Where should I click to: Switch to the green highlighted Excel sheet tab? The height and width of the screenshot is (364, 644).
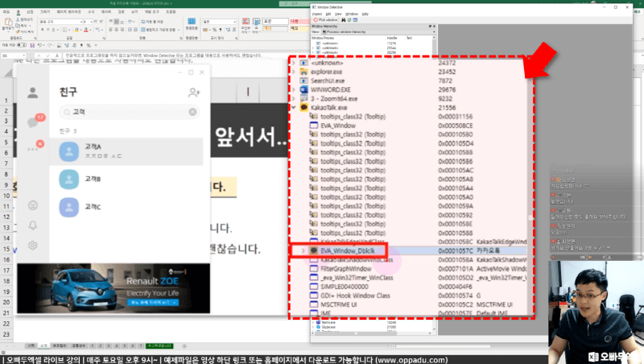(x=159, y=346)
